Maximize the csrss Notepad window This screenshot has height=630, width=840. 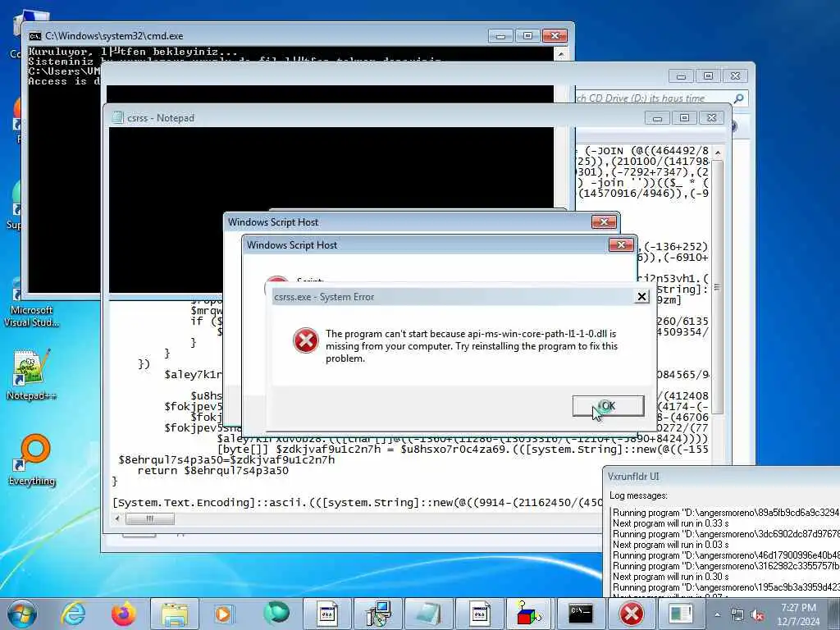click(x=684, y=118)
